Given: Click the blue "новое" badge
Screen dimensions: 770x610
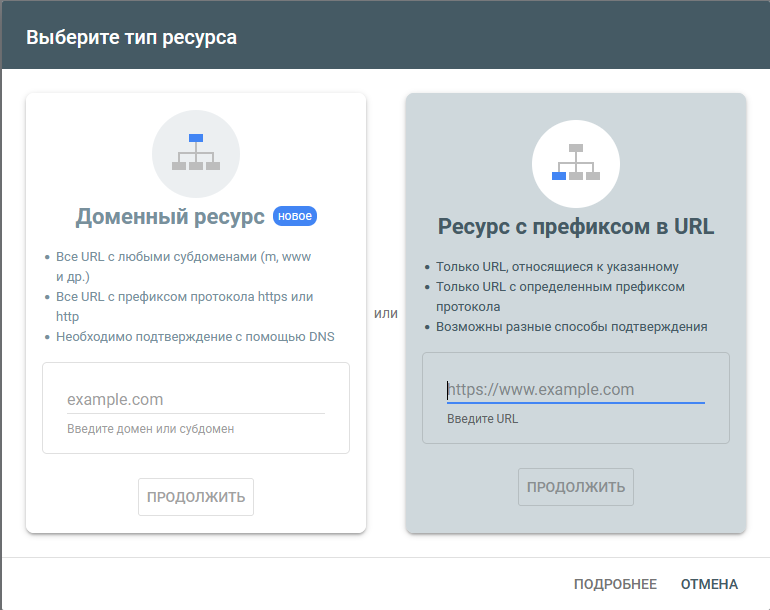Looking at the screenshot, I should pyautogui.click(x=295, y=216).
